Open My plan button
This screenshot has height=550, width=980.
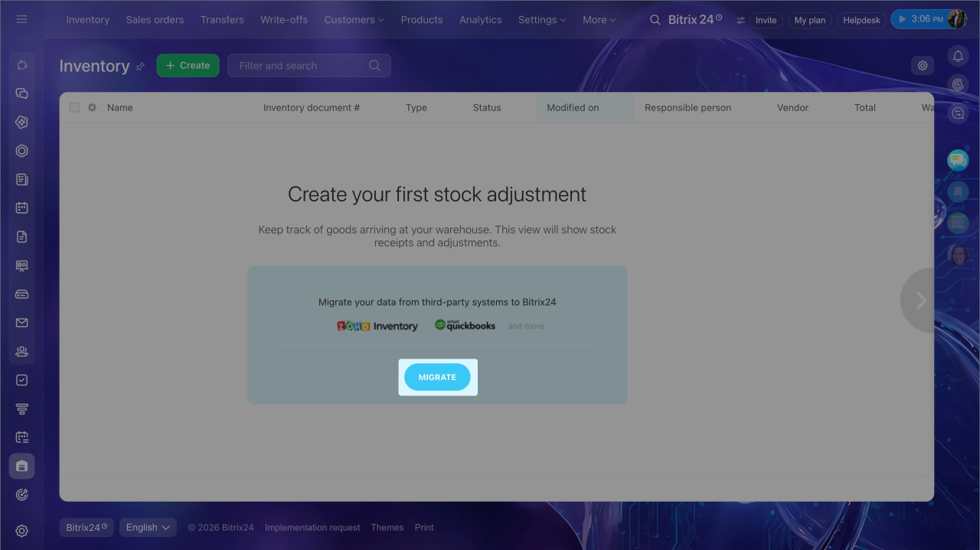810,21
